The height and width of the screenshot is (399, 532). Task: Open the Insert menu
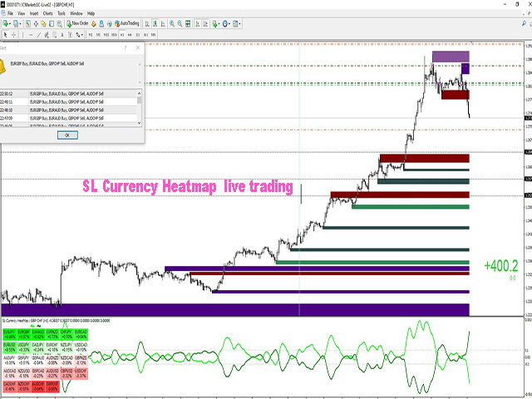click(34, 13)
